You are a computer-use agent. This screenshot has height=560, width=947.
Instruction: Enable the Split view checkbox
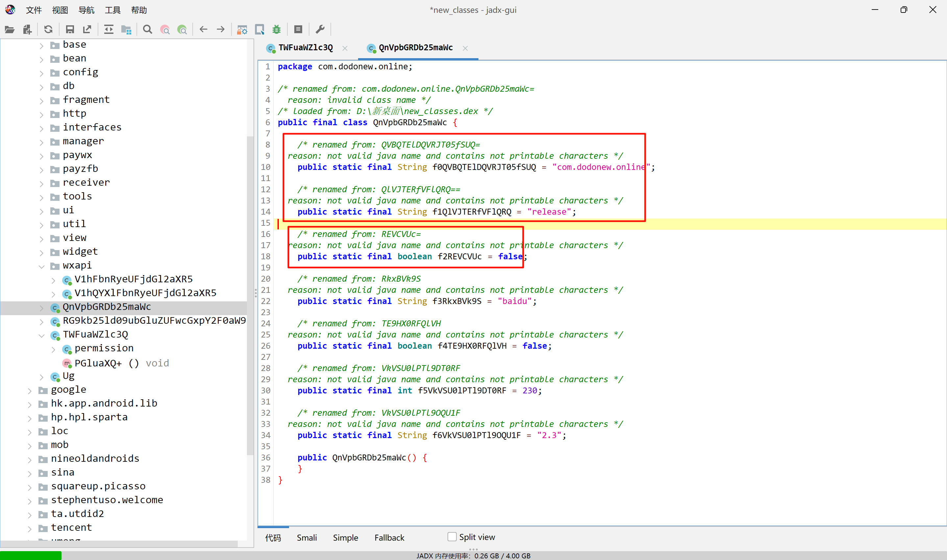[x=452, y=537]
